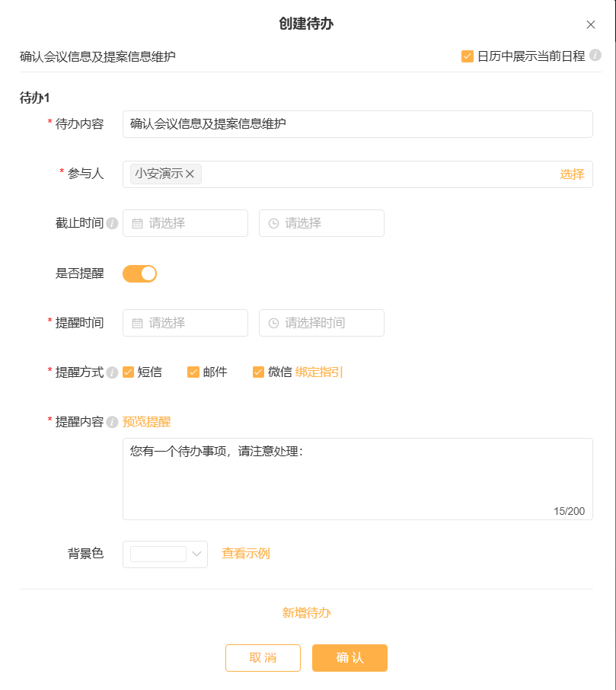Click clock icon in 请选择时间 field
This screenshot has height=690, width=616.
coord(273,324)
